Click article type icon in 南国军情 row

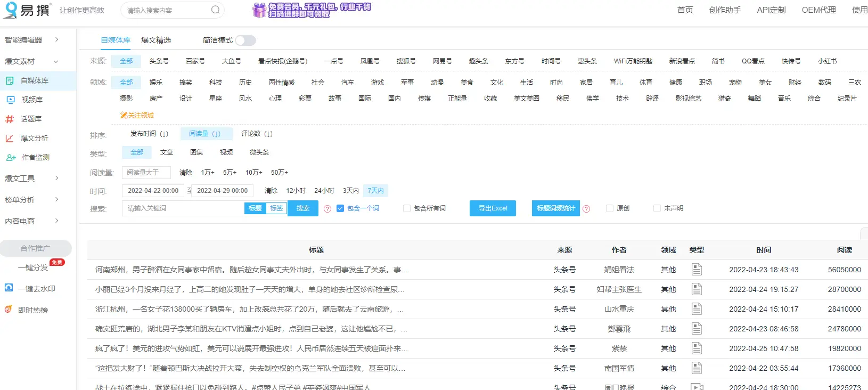point(697,368)
